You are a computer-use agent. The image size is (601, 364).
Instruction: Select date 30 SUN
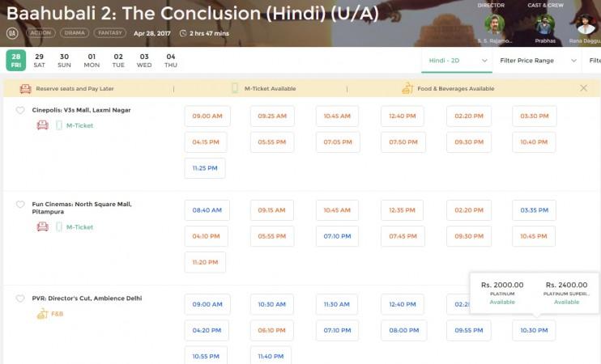[65, 61]
